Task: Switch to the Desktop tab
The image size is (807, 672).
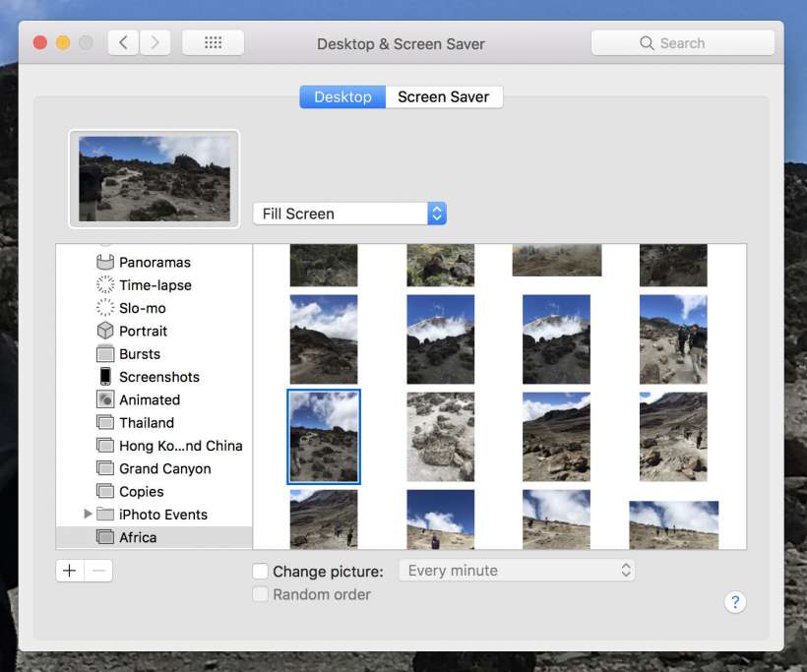Action: [x=342, y=96]
